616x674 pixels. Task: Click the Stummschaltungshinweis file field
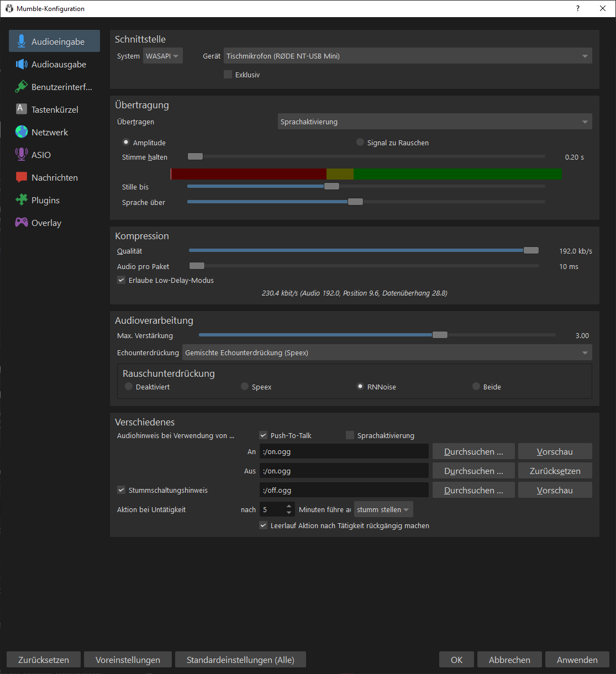pyautogui.click(x=344, y=490)
